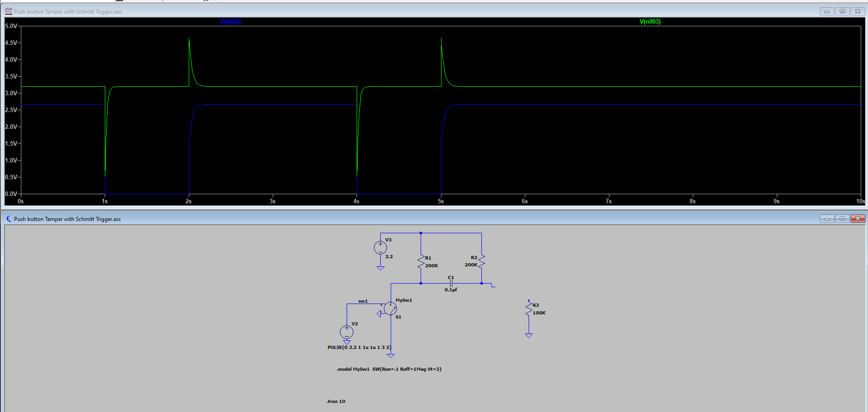The image size is (868, 412).
Task: Click the V(n002) trace label
Action: tap(230, 21)
